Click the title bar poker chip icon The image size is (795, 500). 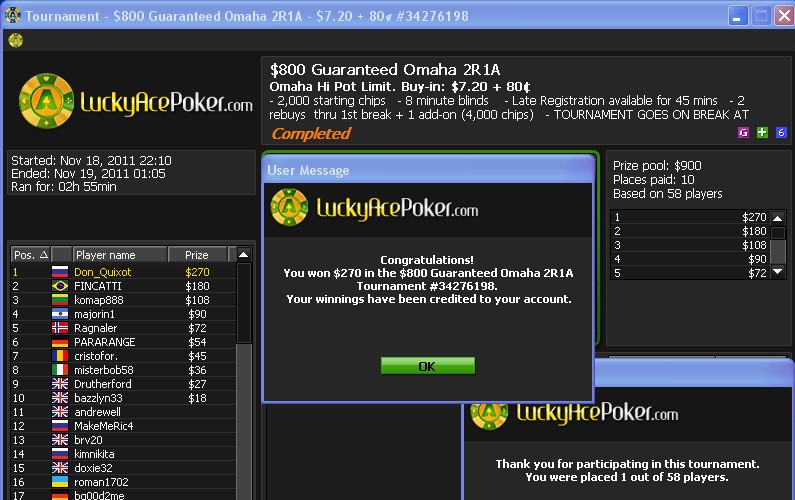coord(13,15)
